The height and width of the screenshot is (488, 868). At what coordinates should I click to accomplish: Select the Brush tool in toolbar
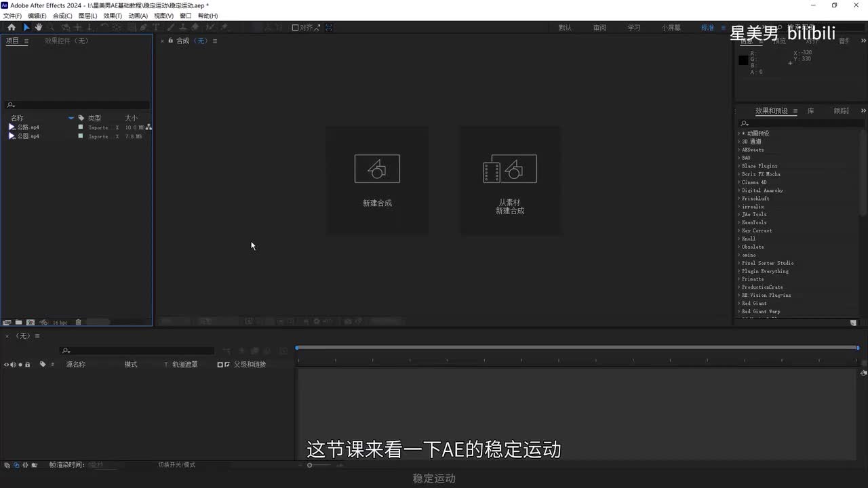171,27
